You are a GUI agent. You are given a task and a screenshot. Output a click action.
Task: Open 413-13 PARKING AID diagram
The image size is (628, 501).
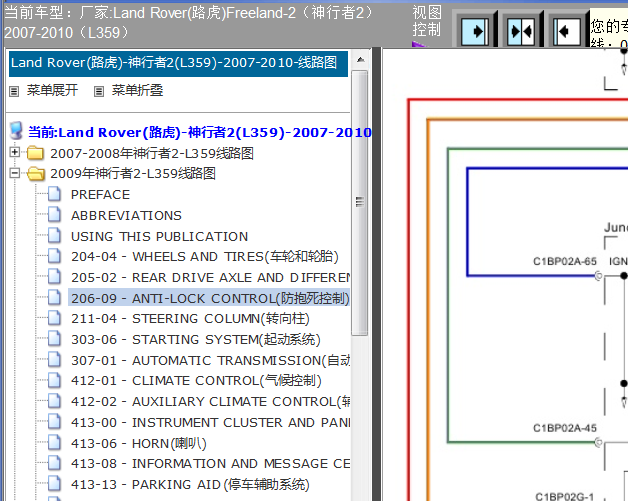190,485
